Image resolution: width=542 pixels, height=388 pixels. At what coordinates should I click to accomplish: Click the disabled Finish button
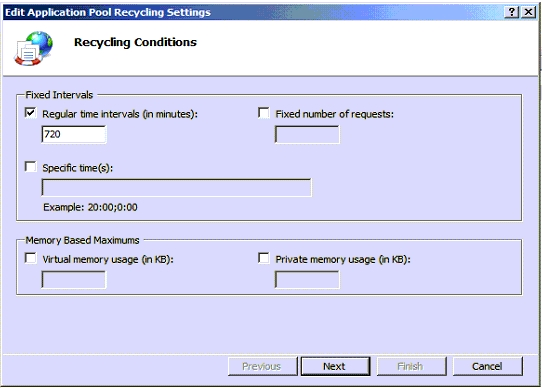tap(411, 366)
